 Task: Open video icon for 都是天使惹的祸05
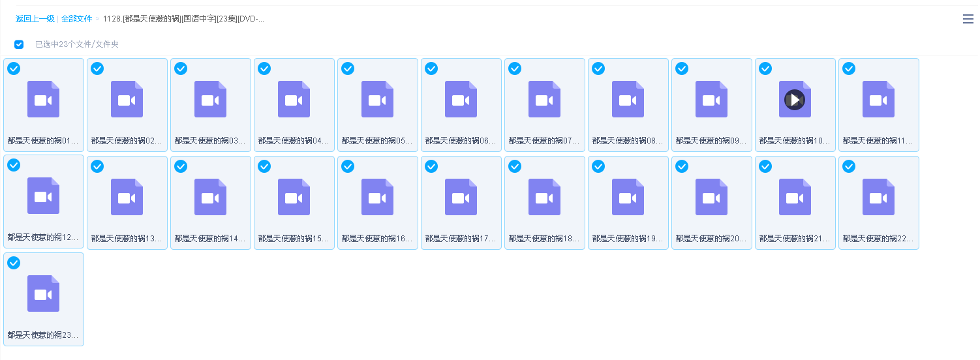click(377, 99)
